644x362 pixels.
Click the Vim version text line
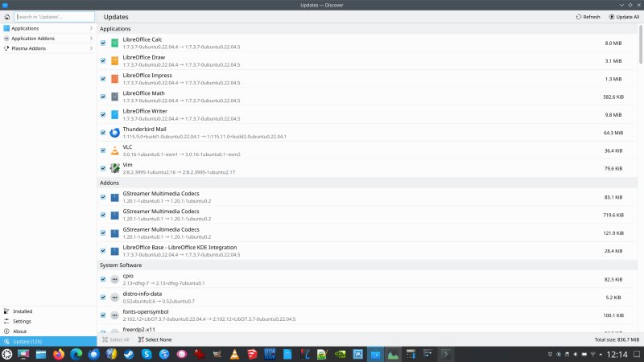tap(179, 172)
